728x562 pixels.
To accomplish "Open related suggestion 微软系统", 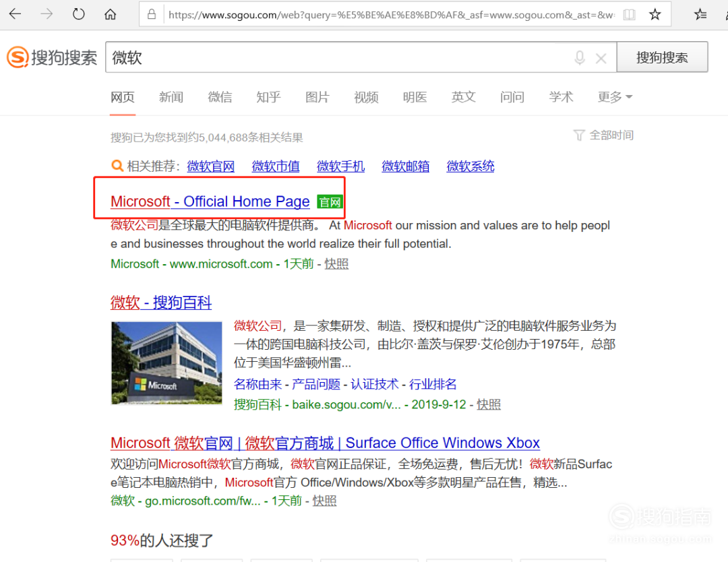I will (x=471, y=166).
